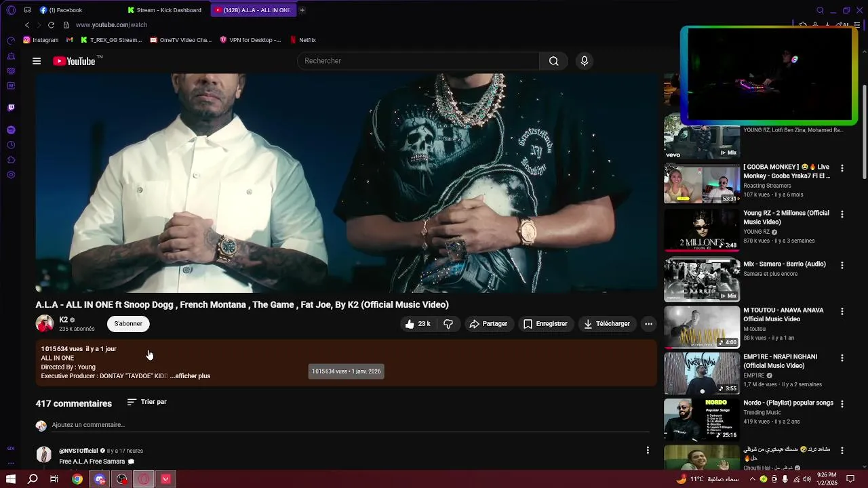Open options for Mix - Samara - Barrio
Screen dimensions: 868x488
click(842, 266)
